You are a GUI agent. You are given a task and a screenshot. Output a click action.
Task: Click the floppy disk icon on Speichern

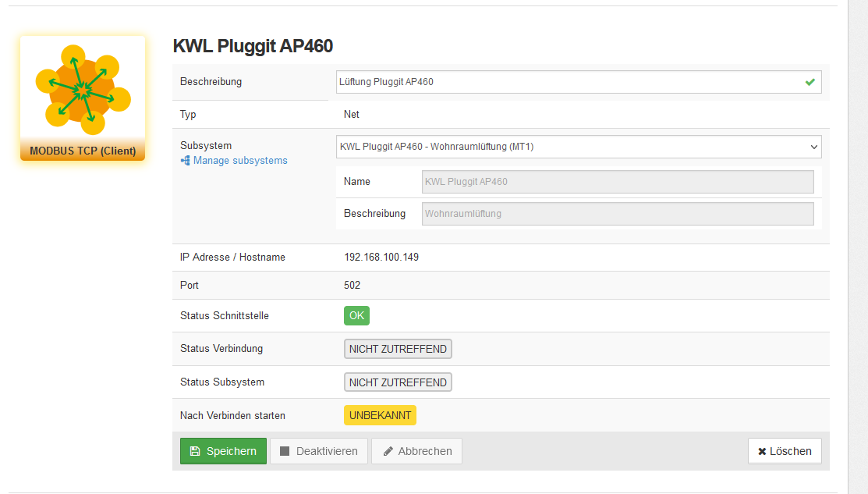[195, 451]
